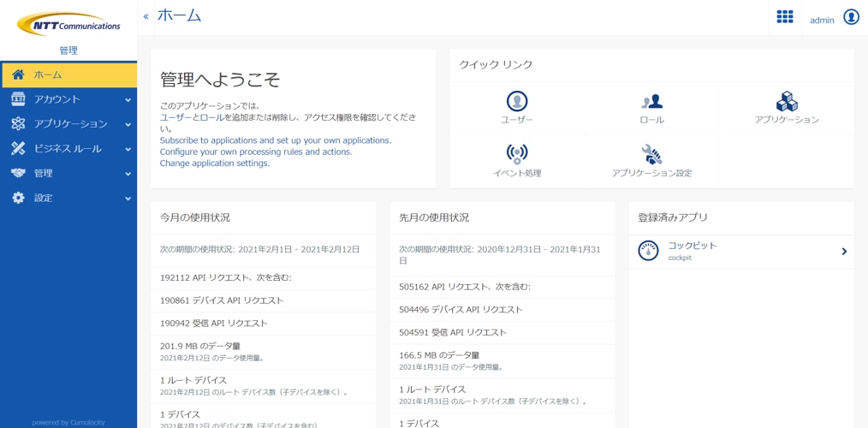Image resolution: width=868 pixels, height=428 pixels.
Task: Click '166.5 MB のデータ量' text
Action: tap(439, 355)
